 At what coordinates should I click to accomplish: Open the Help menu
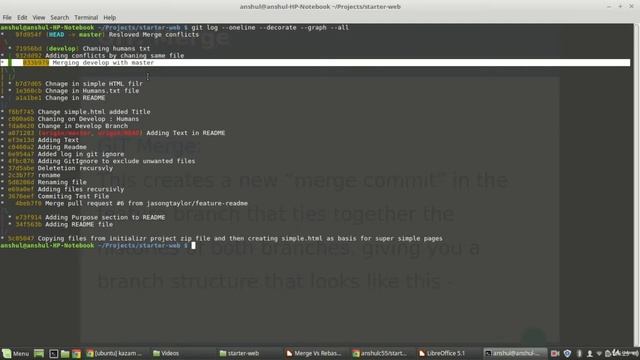pos(109,18)
